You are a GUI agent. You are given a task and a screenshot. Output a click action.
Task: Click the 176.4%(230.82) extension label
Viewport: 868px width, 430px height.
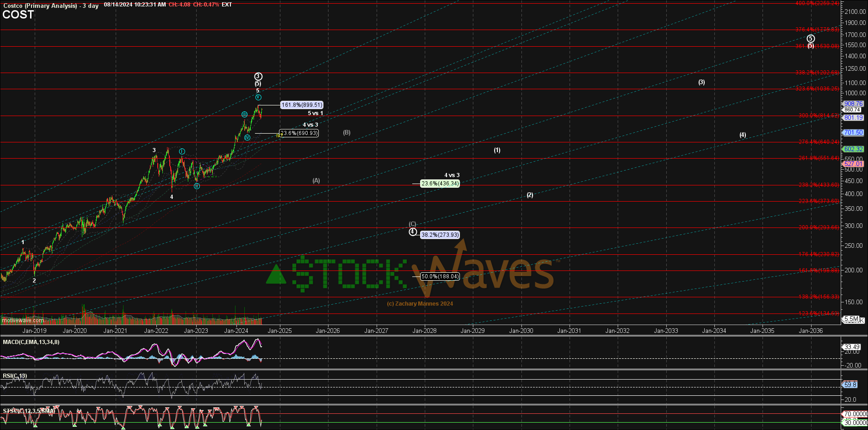tap(819, 254)
